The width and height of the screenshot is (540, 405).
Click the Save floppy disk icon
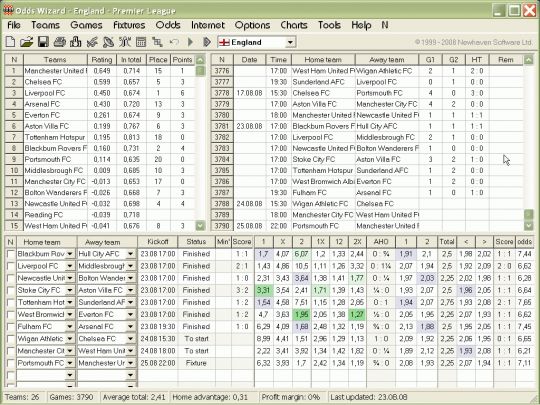point(43,42)
